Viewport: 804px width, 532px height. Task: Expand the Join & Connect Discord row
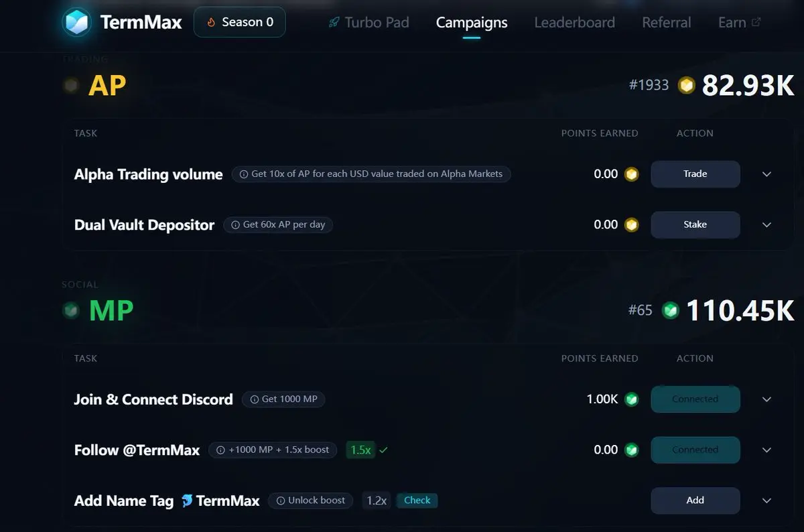click(x=767, y=399)
